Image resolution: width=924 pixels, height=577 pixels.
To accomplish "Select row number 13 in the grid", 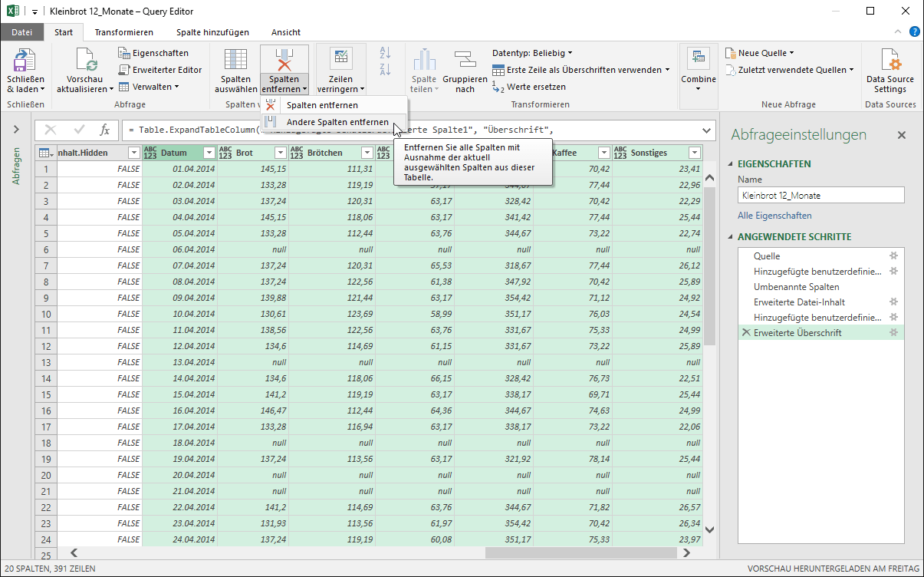I will pyautogui.click(x=45, y=362).
